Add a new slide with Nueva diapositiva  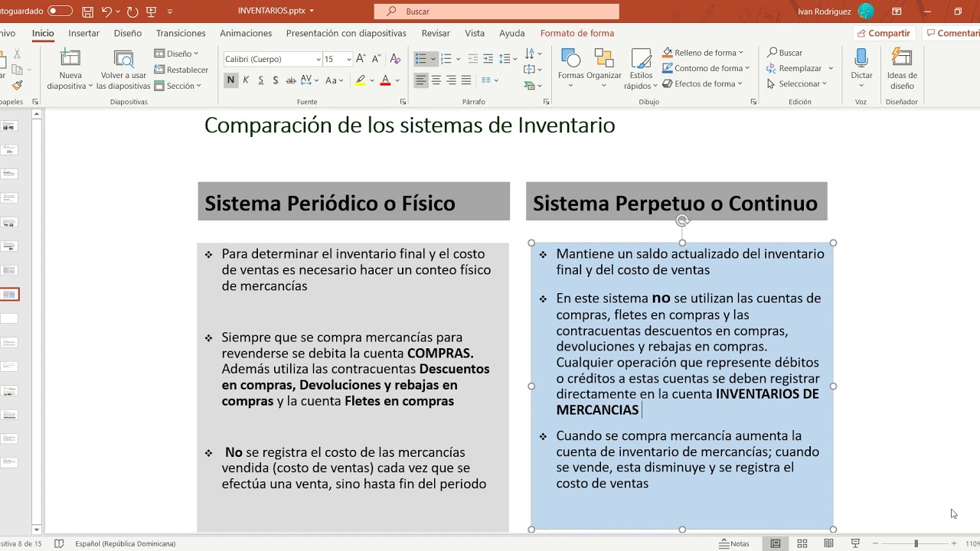(70, 70)
